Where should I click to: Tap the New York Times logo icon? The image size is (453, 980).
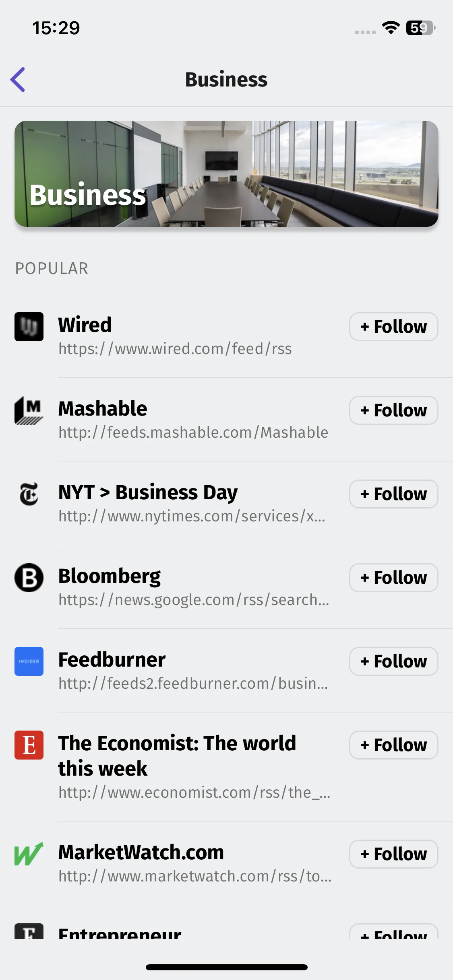(x=29, y=494)
